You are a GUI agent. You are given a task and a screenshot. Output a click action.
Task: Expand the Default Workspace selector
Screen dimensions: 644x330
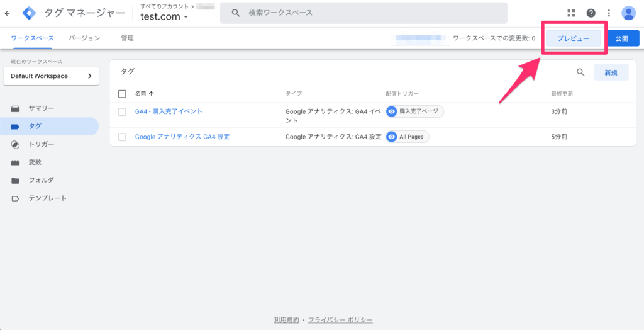[x=51, y=76]
